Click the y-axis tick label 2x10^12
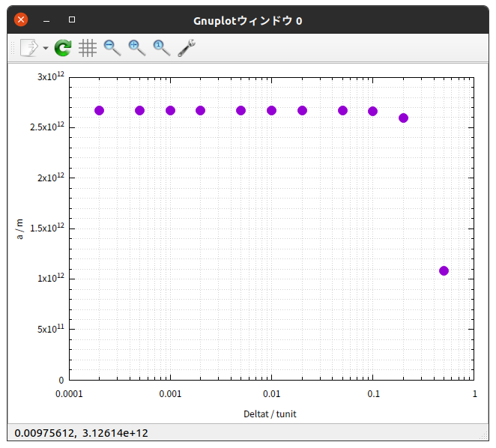Screen dimensions: 496x448 (x=51, y=178)
